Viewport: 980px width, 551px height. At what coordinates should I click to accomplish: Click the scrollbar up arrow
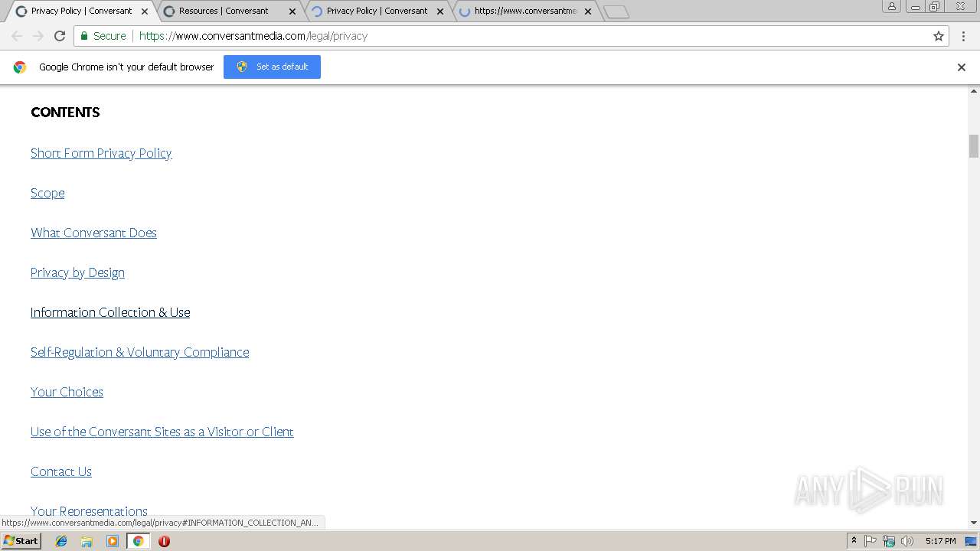(x=974, y=91)
